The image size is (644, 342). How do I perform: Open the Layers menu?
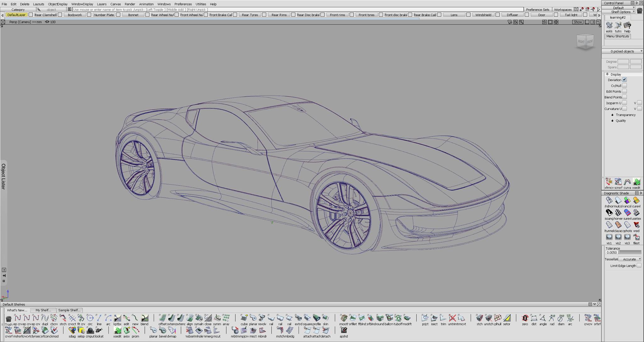tap(102, 4)
